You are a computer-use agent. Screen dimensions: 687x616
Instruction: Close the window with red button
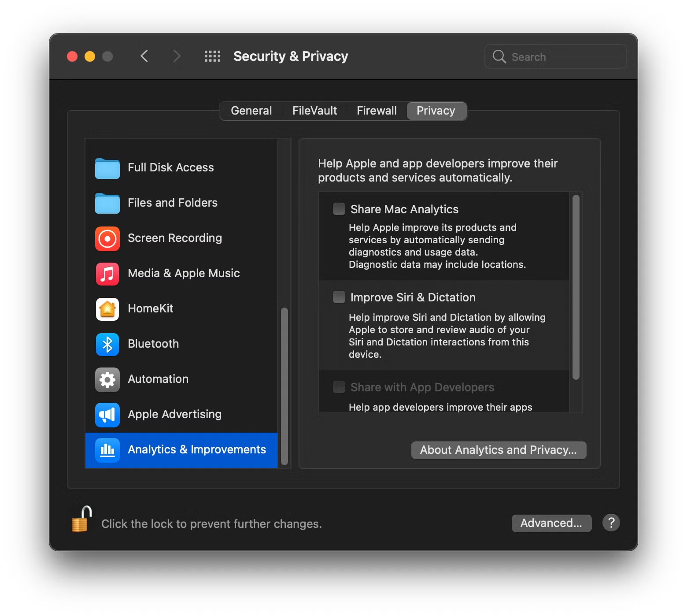[72, 56]
